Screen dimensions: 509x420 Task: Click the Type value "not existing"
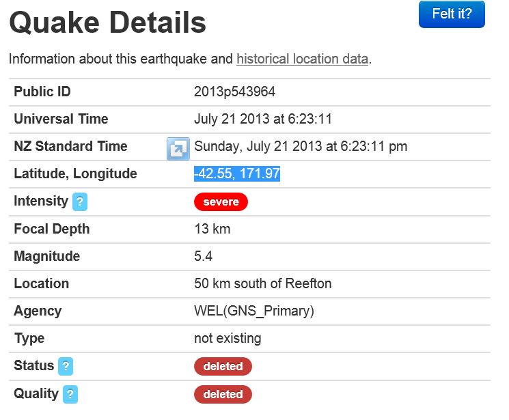227,338
